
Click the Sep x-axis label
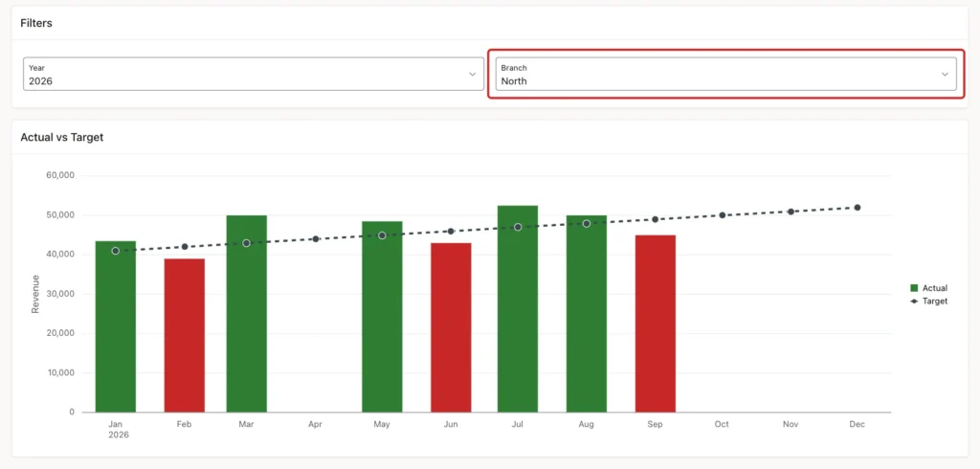[x=655, y=424]
